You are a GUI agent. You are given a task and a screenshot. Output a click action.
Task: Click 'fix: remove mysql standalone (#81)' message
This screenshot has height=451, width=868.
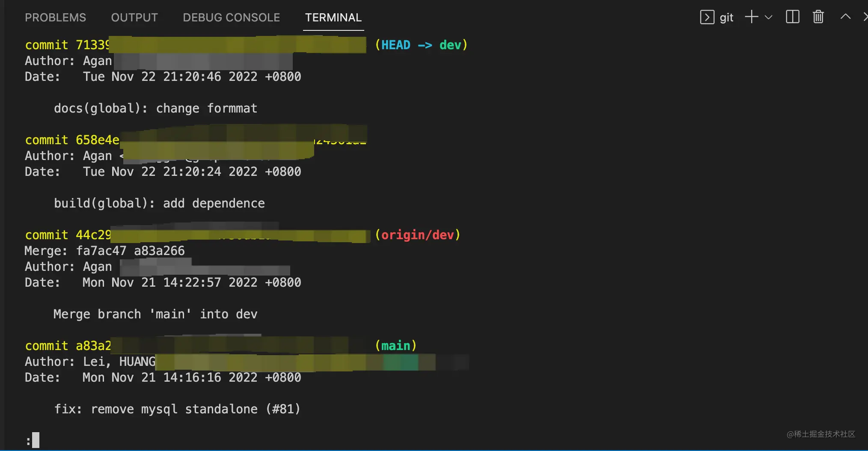tap(177, 409)
